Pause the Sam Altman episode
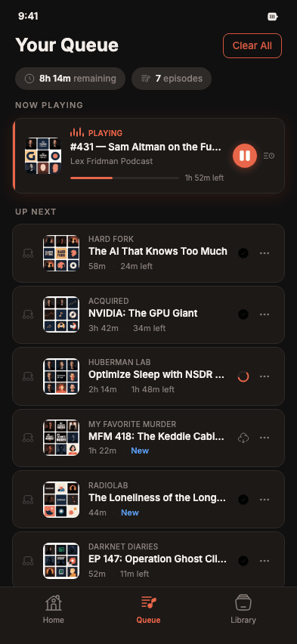Screen dimensions: 297x644 point(245,156)
